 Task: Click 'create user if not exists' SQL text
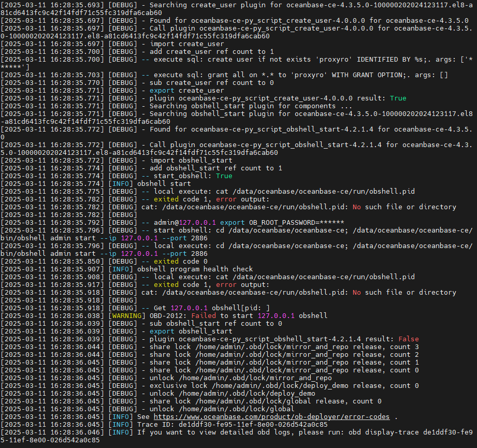click(259, 60)
